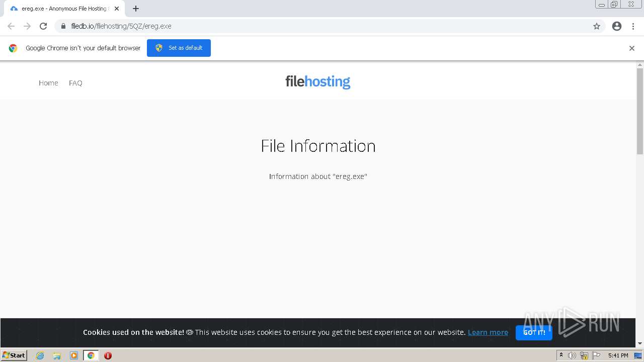The width and height of the screenshot is (644, 362).
Task: Click the network tray icon
Action: [584, 355]
